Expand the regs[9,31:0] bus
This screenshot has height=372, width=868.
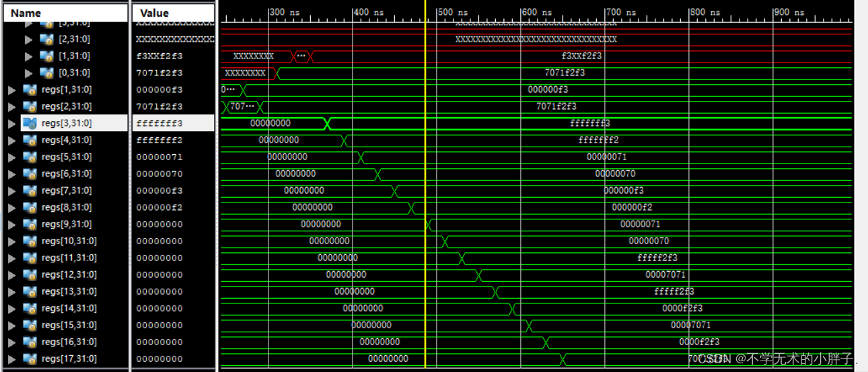[11, 224]
